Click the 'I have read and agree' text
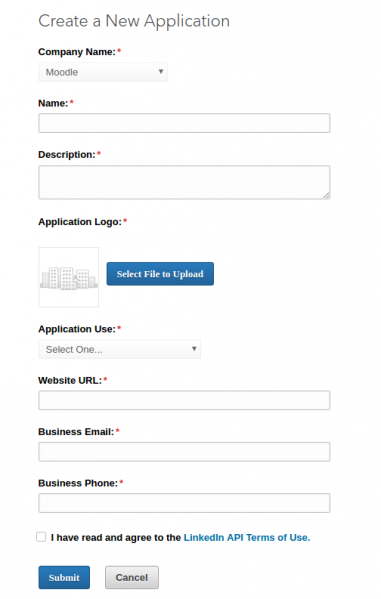Viewport: 381px width, 599px height. coord(116,537)
